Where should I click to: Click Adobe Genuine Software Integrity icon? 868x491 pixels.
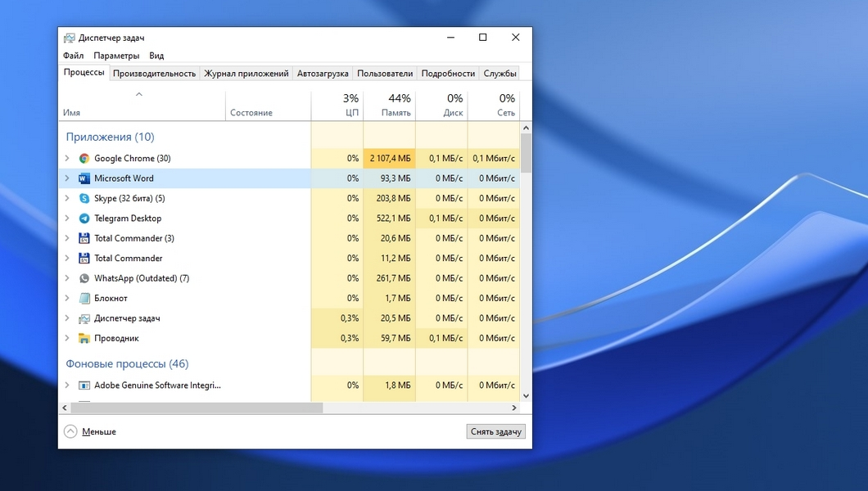(84, 385)
